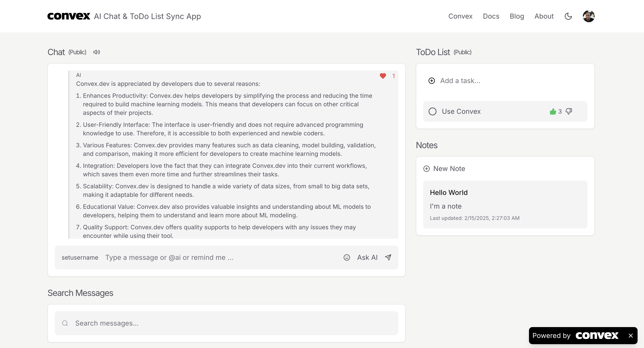Open the emoji picker in message box

click(x=347, y=257)
